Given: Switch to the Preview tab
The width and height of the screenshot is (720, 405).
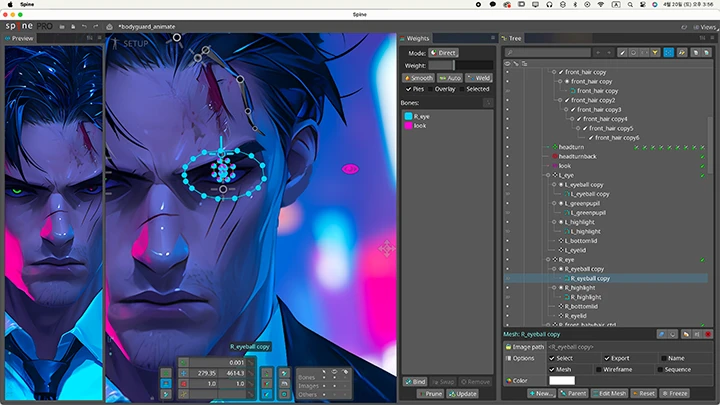Looking at the screenshot, I should click(19, 39).
